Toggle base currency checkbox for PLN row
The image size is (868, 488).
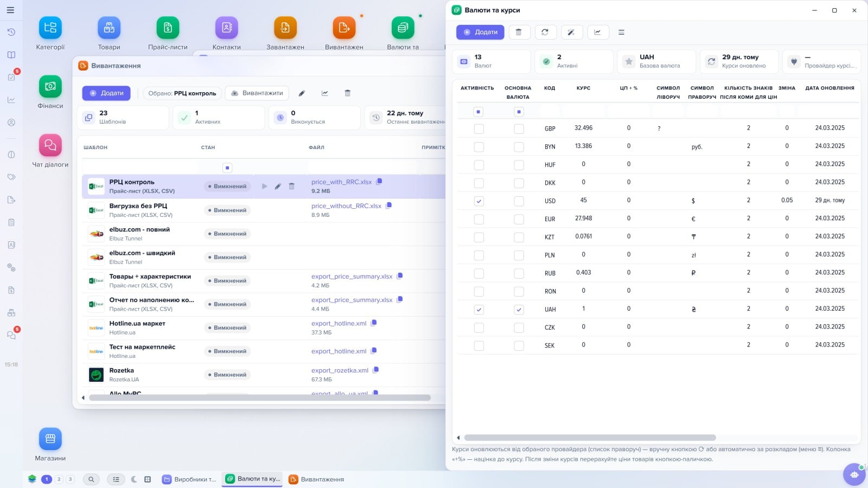[x=519, y=255]
